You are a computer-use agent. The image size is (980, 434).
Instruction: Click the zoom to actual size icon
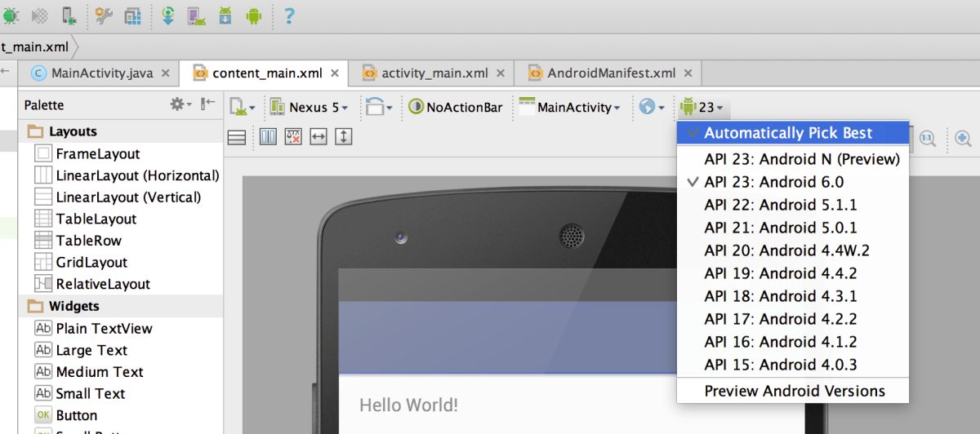tap(928, 139)
